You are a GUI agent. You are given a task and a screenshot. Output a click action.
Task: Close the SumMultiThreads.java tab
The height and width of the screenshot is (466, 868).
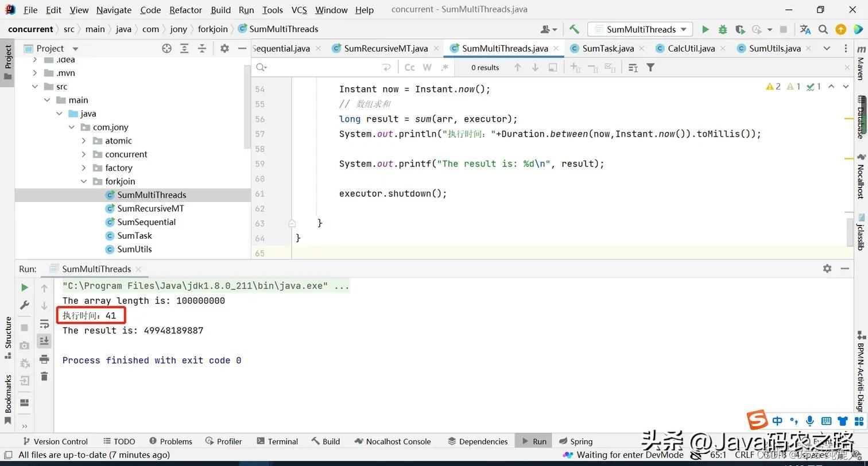click(556, 48)
